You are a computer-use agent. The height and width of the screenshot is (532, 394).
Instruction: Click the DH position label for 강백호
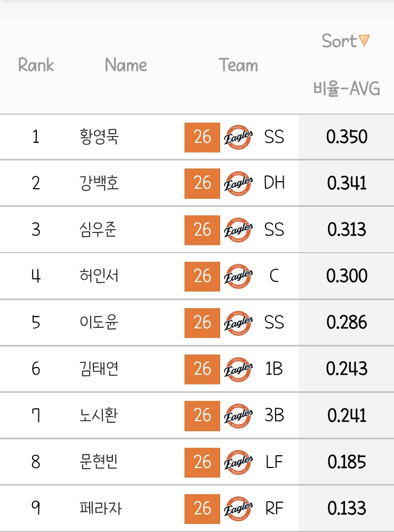[x=274, y=183]
